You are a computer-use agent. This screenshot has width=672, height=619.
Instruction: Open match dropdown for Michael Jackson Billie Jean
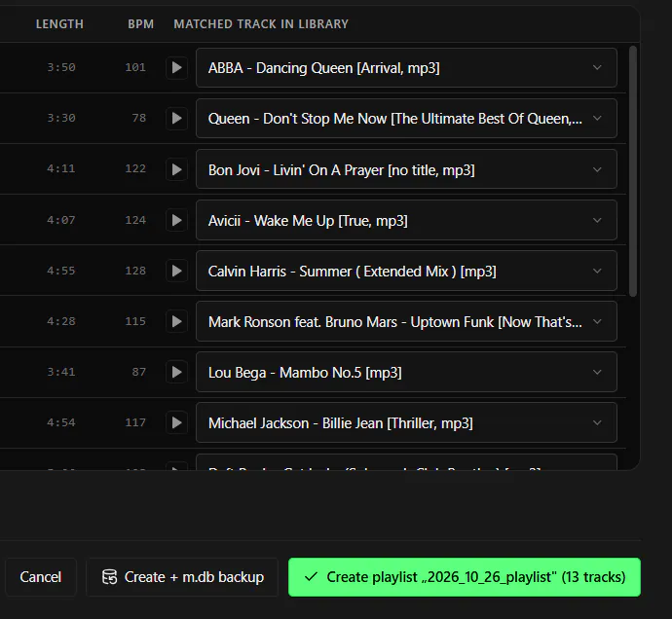tap(406, 422)
